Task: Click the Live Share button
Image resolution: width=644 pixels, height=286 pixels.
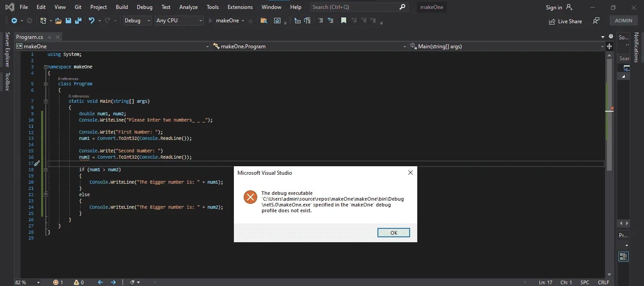Action: (566, 21)
